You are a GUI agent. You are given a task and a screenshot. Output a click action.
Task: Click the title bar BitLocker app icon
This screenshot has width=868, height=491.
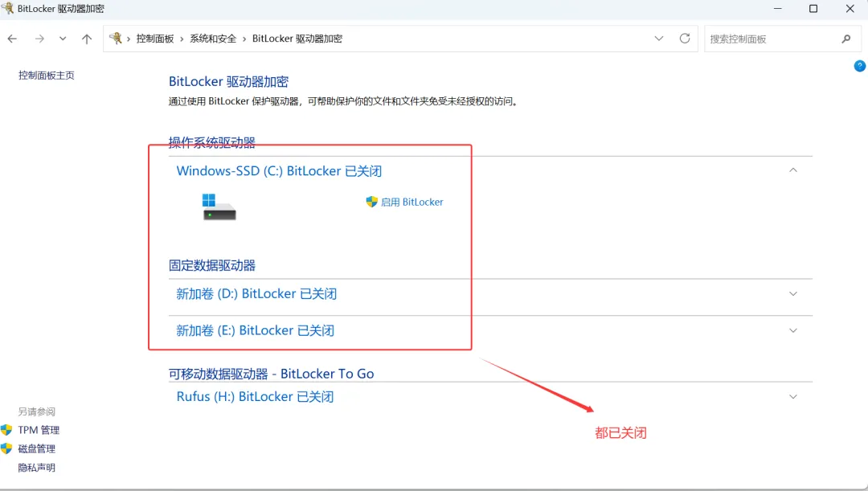click(x=7, y=8)
